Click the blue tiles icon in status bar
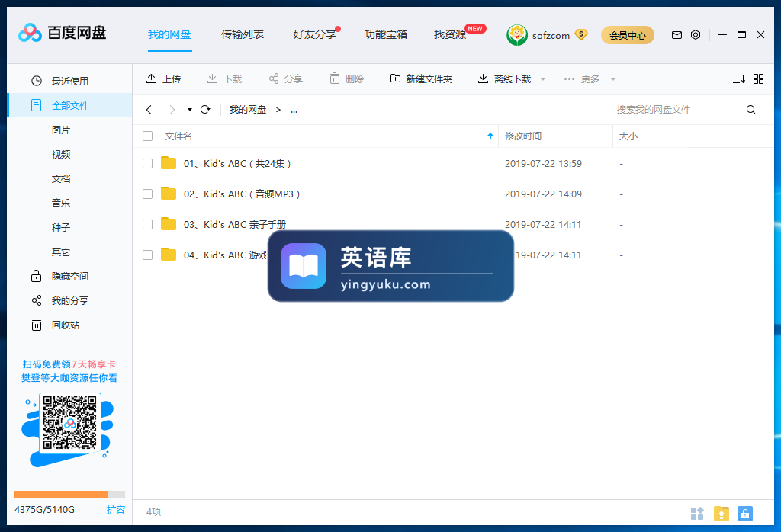Screen dimensions: 781x532 [x=697, y=513]
